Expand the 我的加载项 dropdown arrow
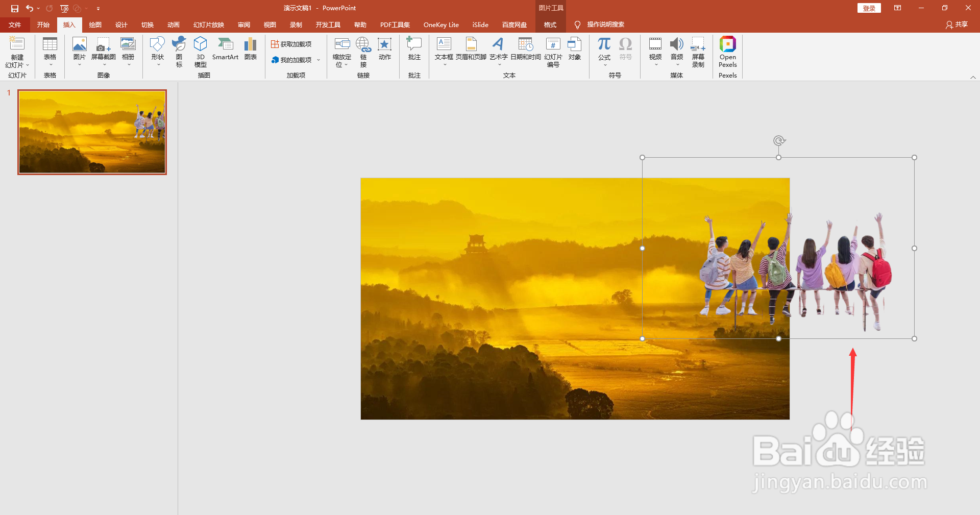 tap(318, 60)
